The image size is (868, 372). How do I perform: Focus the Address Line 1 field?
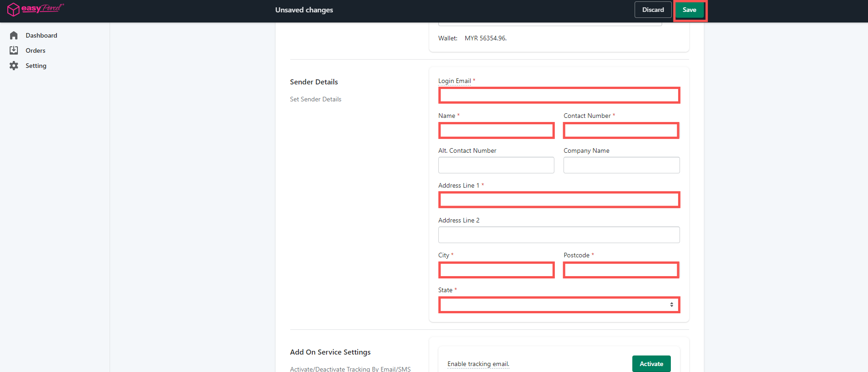click(x=559, y=200)
